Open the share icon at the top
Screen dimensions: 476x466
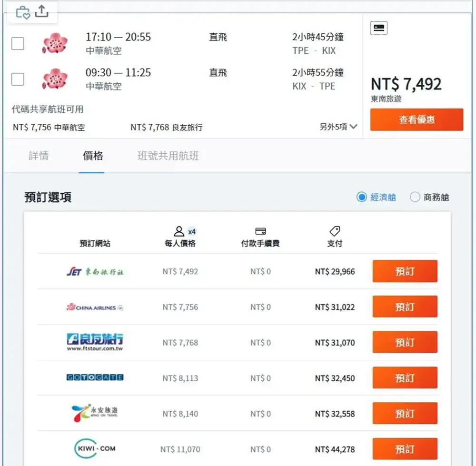tap(41, 11)
